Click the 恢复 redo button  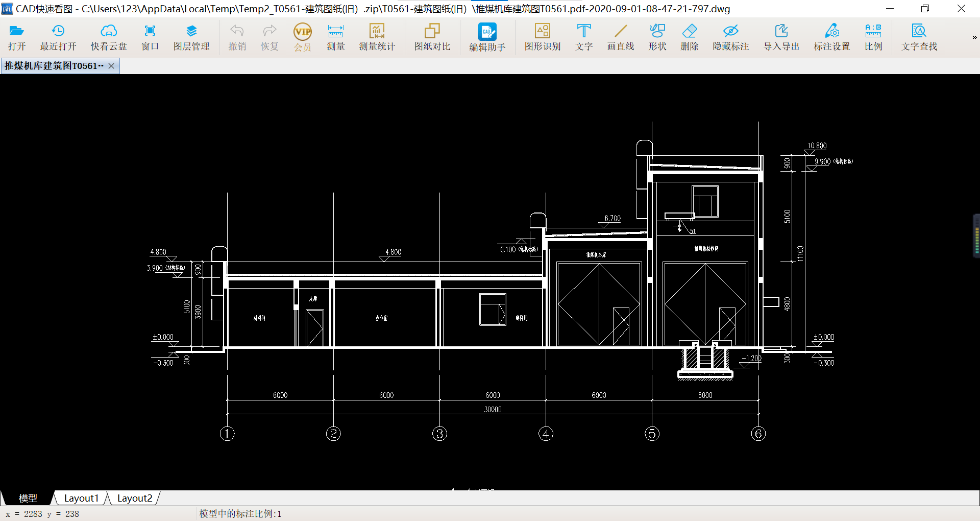pyautogui.click(x=269, y=37)
